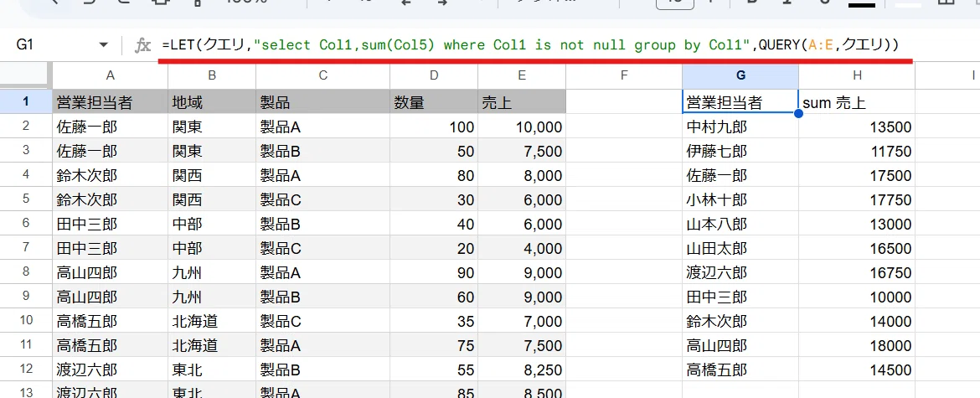Click the sales cell 10,000
The height and width of the screenshot is (398, 980).
point(522,127)
